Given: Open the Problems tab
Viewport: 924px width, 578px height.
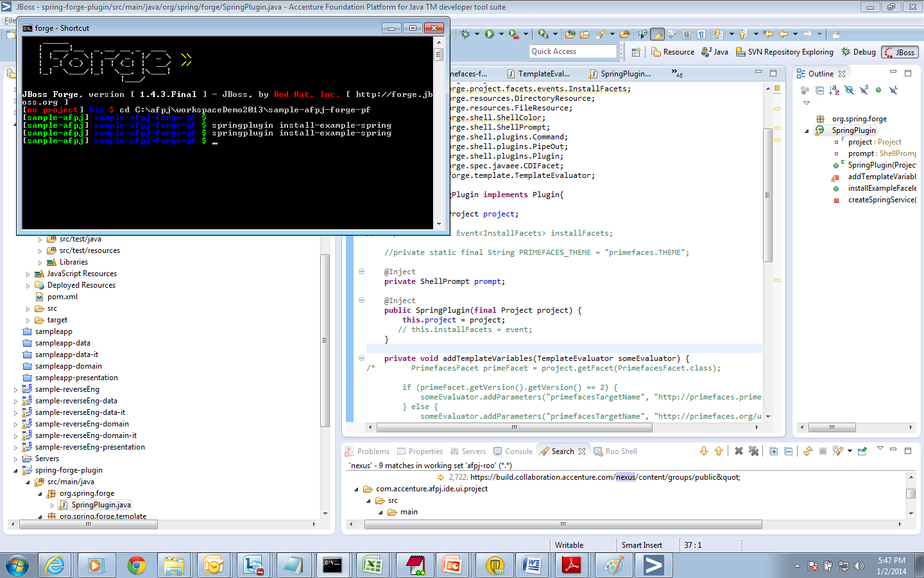Looking at the screenshot, I should (367, 451).
